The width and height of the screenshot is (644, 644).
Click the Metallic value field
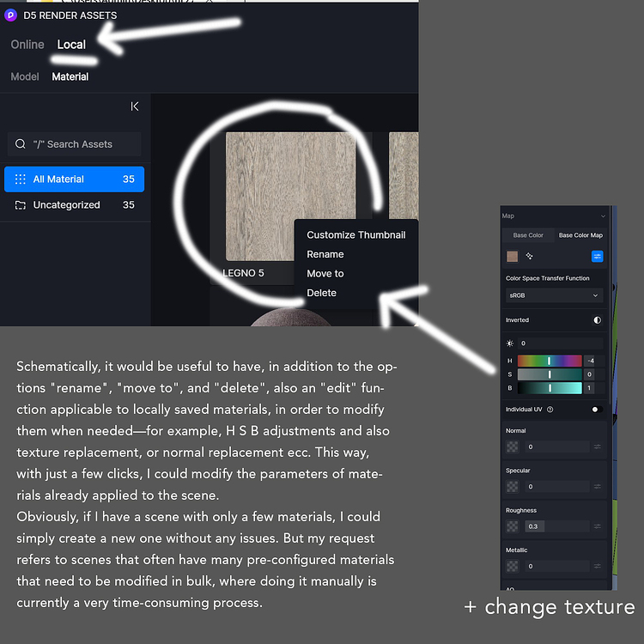557,567
